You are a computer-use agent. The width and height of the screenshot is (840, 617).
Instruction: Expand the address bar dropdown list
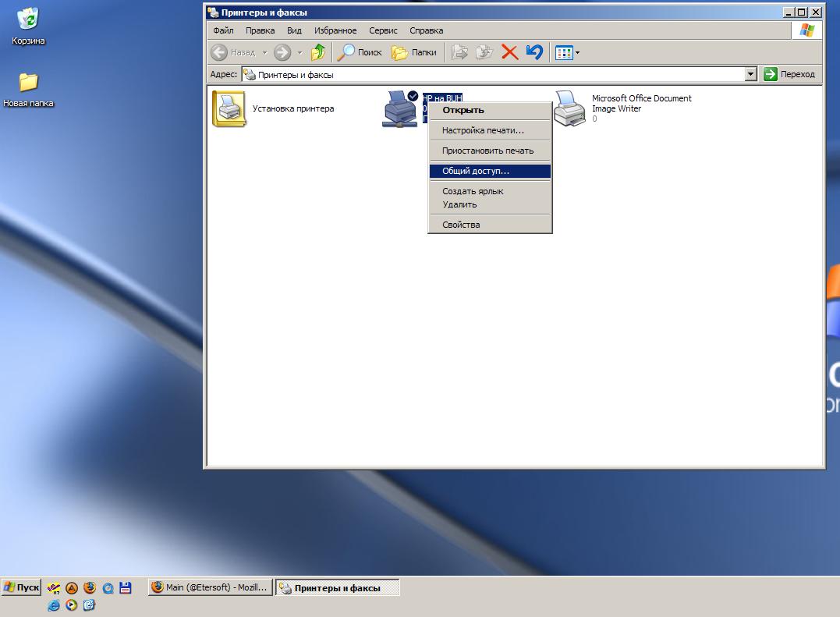751,74
